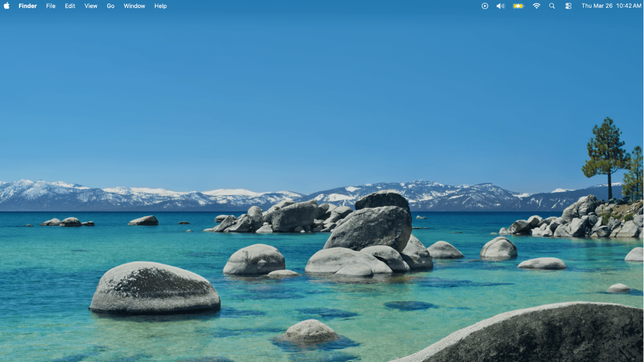Open the Go menu

coord(110,6)
